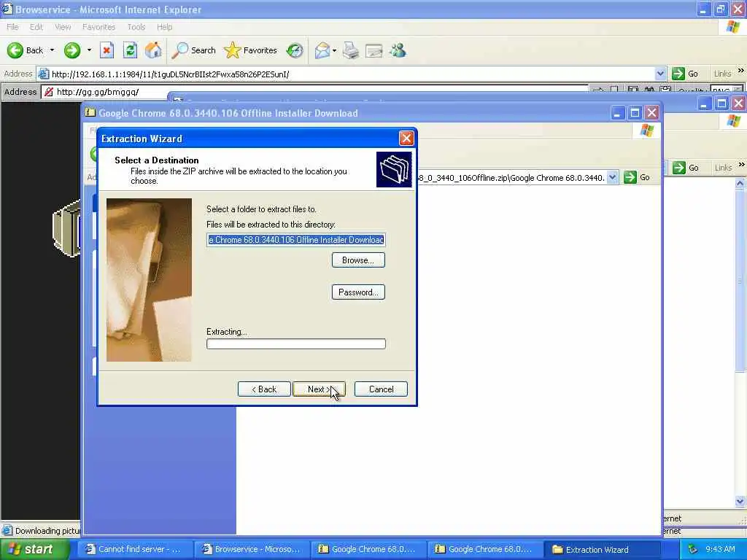Click the 9:43 AM clock
The height and width of the screenshot is (560, 747).
click(720, 550)
